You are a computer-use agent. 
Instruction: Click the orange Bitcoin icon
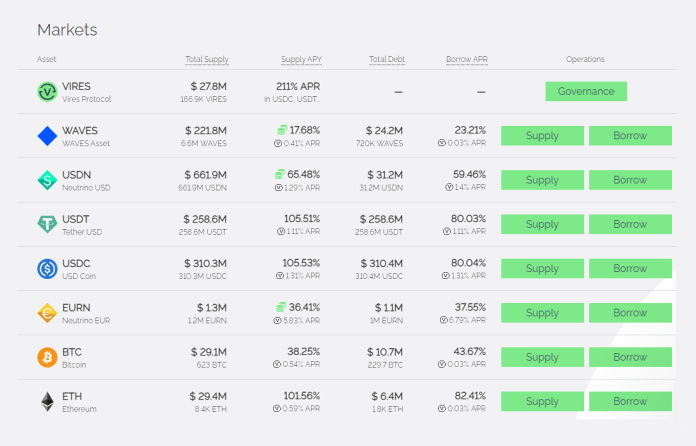click(47, 357)
